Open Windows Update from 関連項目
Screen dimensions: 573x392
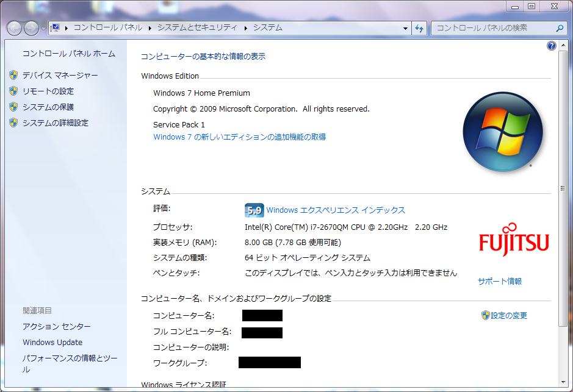(x=51, y=342)
